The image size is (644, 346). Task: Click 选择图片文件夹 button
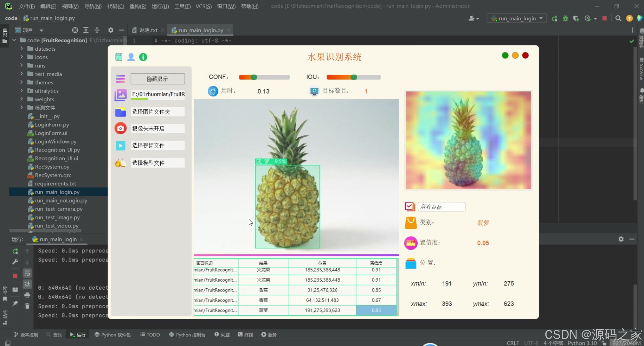[157, 111]
